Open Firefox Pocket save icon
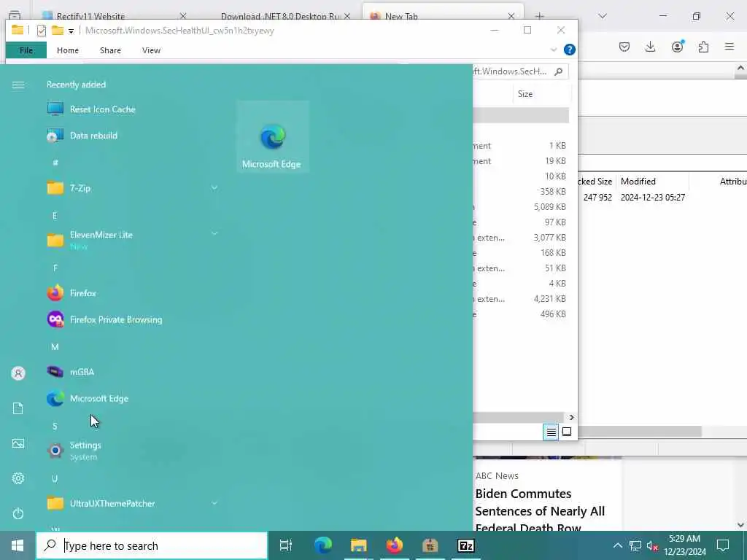Image resolution: width=747 pixels, height=560 pixels. pyautogui.click(x=624, y=47)
